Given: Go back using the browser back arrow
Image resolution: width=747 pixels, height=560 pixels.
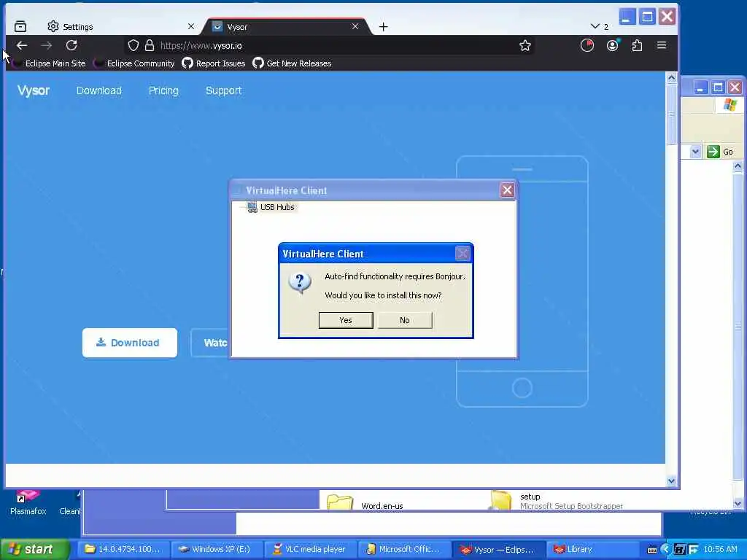Looking at the screenshot, I should [x=22, y=46].
